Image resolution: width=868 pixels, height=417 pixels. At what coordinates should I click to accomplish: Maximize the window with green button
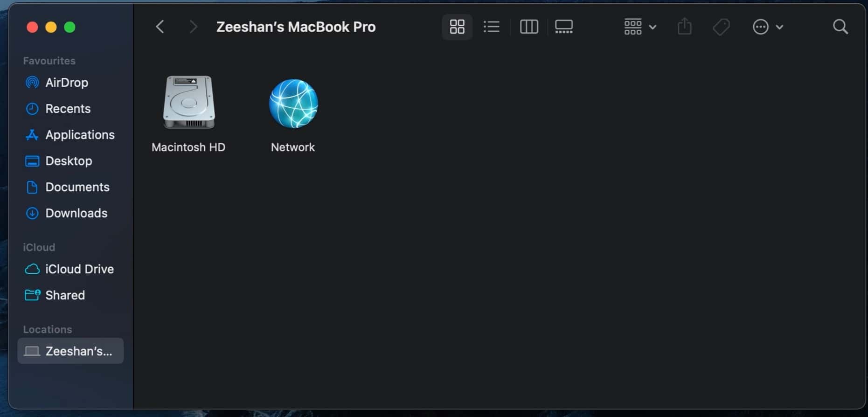[x=69, y=27]
